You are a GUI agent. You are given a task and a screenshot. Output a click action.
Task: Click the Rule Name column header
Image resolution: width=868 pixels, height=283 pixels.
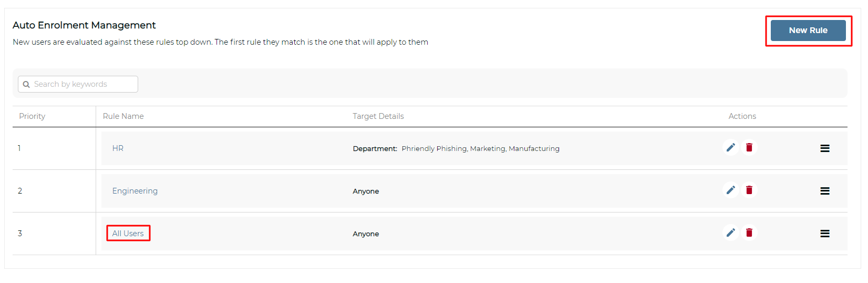pyautogui.click(x=123, y=116)
